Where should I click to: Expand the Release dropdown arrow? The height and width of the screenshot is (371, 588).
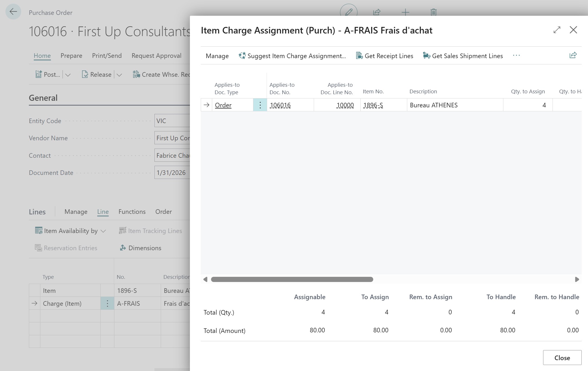coord(119,75)
